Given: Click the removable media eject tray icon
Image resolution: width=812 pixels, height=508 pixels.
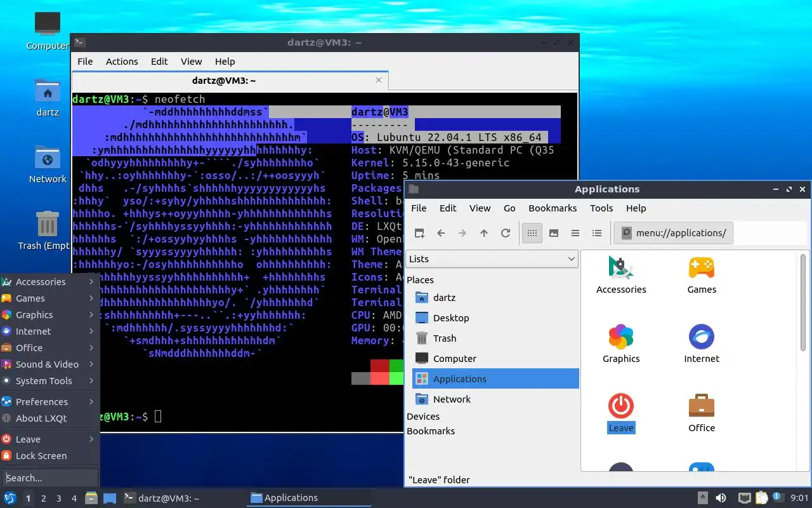Looking at the screenshot, I should (x=702, y=498).
